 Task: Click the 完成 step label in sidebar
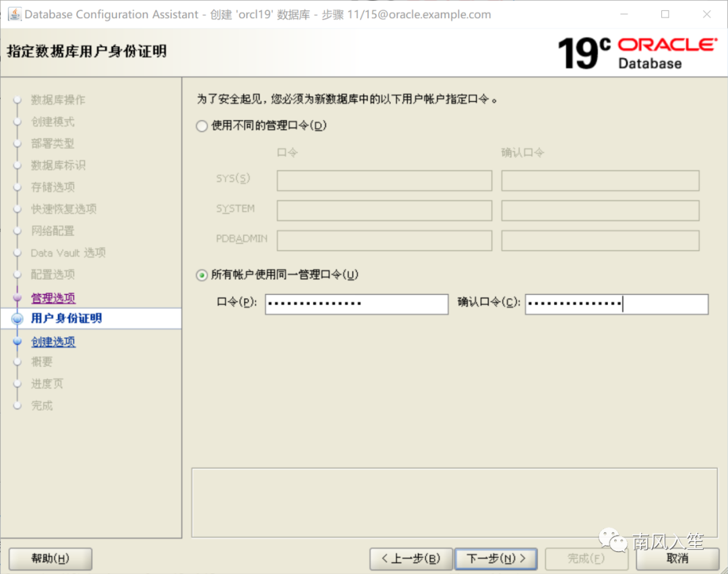click(42, 405)
